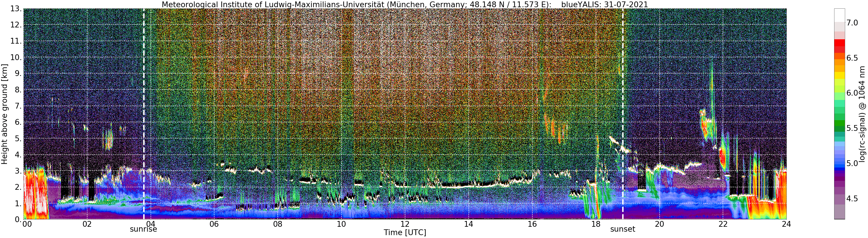Viewport: 868px width, 238px height.
Task: Click the time axis tick '24'
Action: [x=786, y=224]
